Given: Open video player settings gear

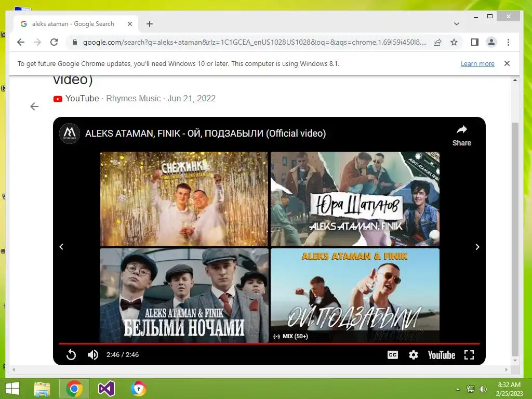Looking at the screenshot, I should 413,355.
